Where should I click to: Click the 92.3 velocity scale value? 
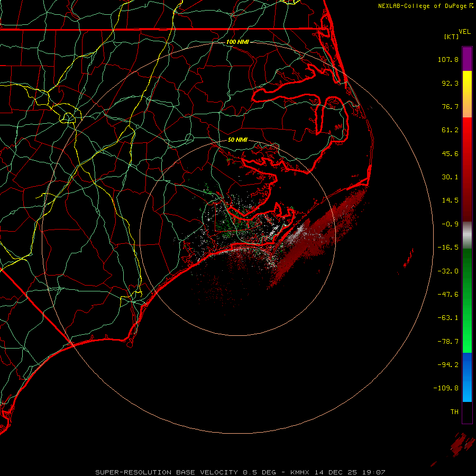[x=450, y=83]
